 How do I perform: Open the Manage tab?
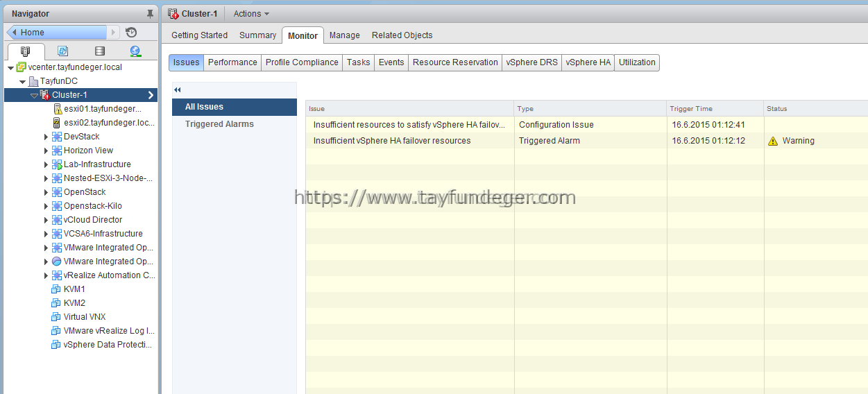click(x=345, y=35)
